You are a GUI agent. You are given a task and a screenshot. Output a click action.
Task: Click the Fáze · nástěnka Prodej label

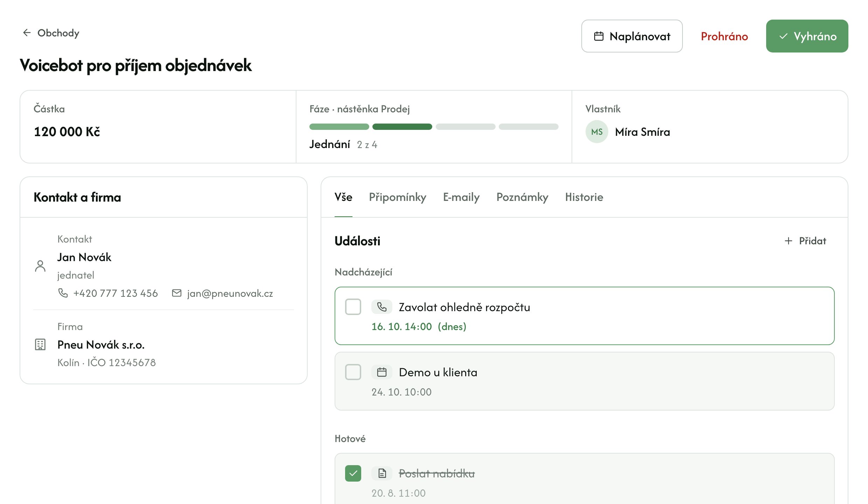point(359,109)
